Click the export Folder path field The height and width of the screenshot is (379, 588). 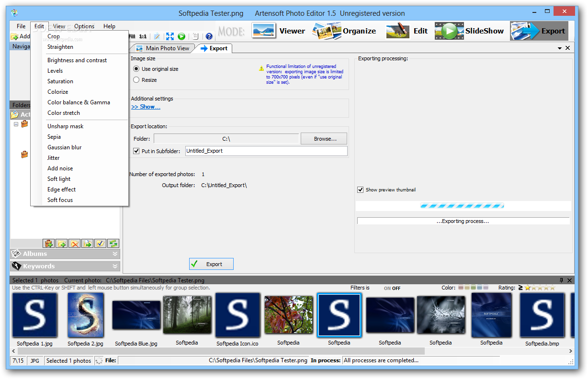click(226, 139)
